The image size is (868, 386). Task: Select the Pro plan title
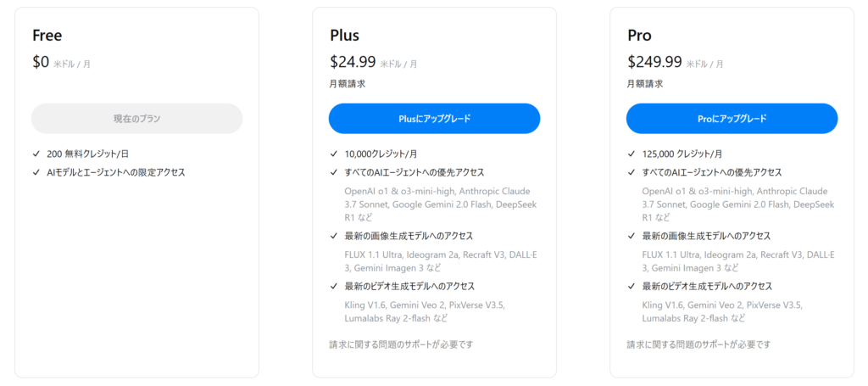[639, 36]
